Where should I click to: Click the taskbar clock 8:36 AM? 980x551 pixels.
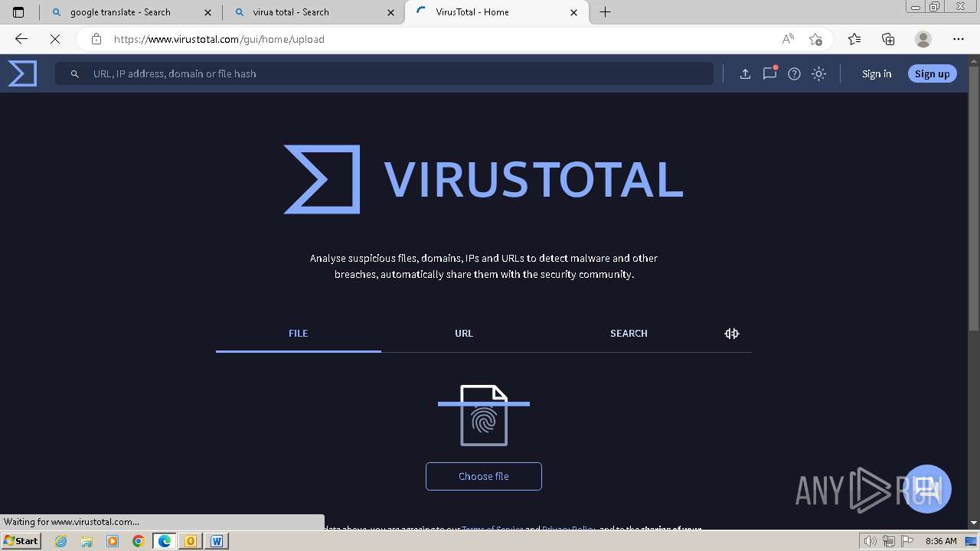941,541
